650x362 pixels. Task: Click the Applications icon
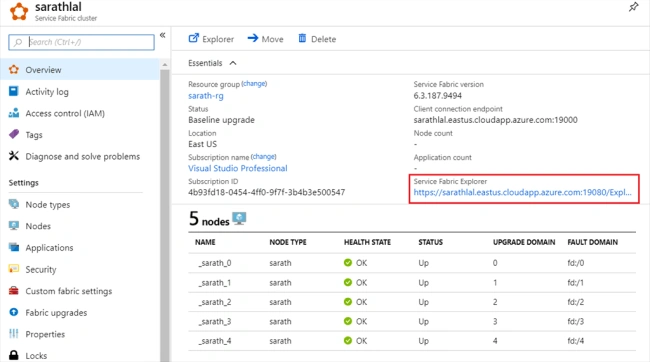click(14, 247)
